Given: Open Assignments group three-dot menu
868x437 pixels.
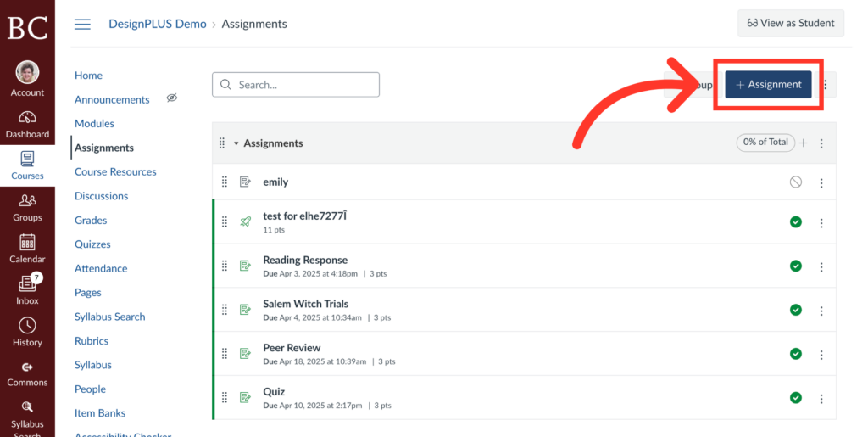Looking at the screenshot, I should click(821, 143).
